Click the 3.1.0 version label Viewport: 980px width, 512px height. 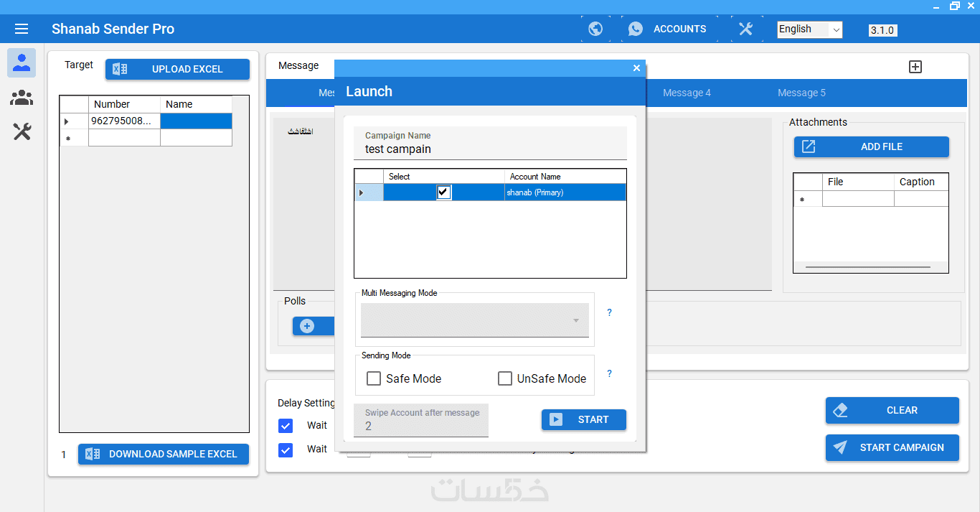click(x=882, y=30)
